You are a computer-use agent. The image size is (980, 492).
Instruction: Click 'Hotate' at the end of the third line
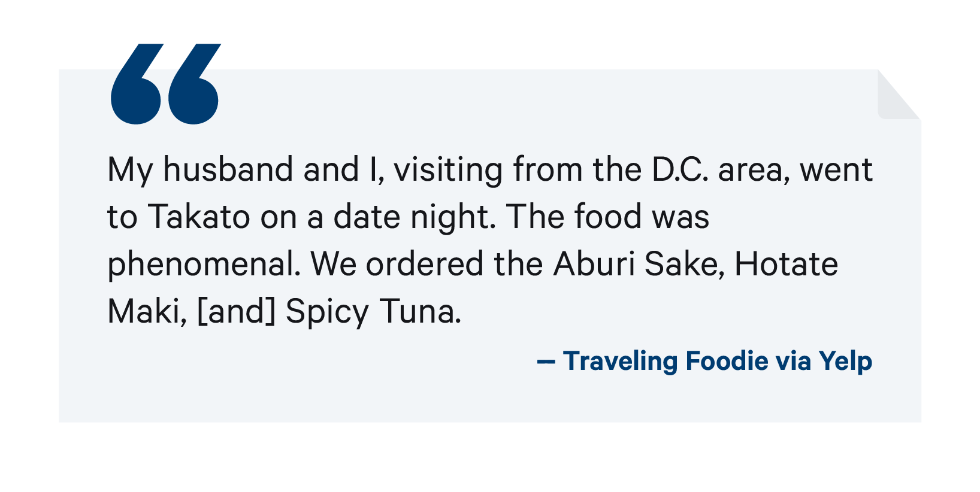pyautogui.click(x=786, y=264)
